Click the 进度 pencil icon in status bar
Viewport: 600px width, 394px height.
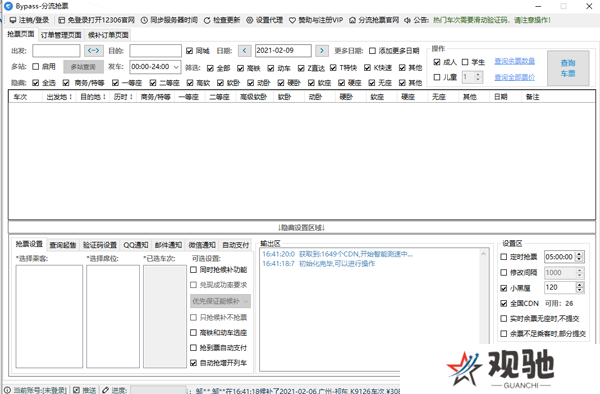105,390
